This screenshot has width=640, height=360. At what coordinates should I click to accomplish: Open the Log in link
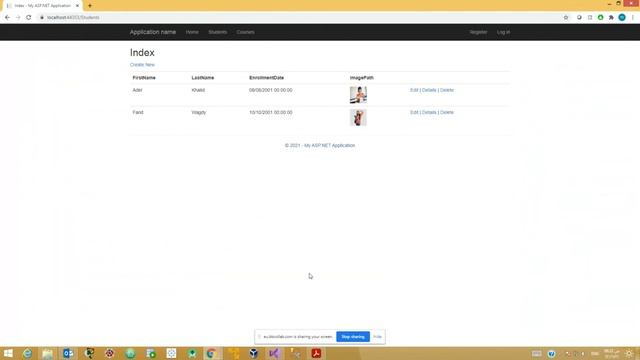pos(503,32)
